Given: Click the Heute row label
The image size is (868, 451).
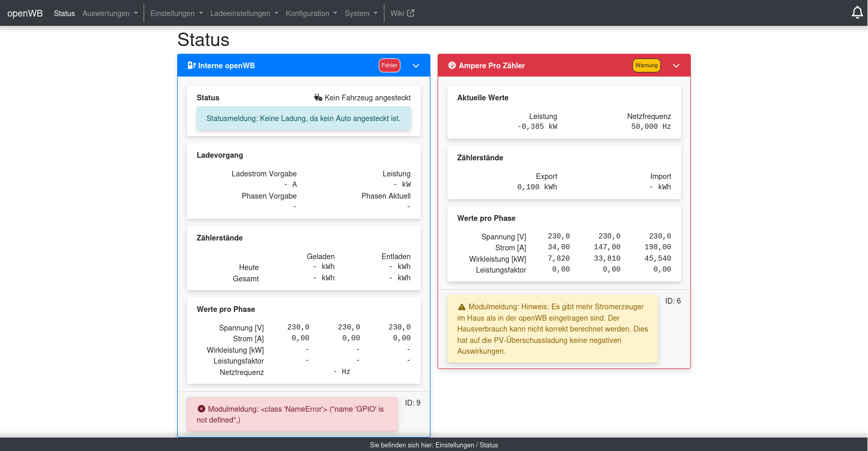Looking at the screenshot, I should coord(249,267).
